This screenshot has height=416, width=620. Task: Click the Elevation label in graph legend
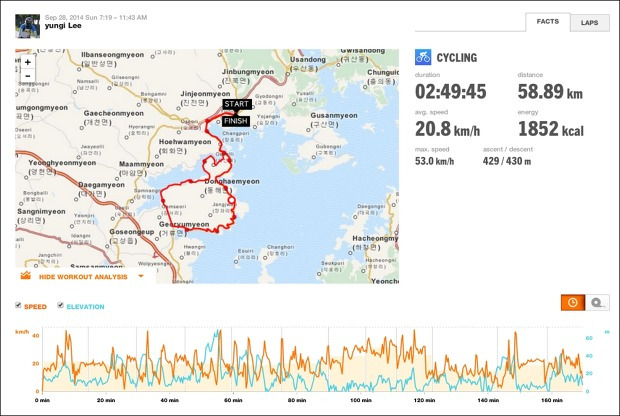pos(85,306)
